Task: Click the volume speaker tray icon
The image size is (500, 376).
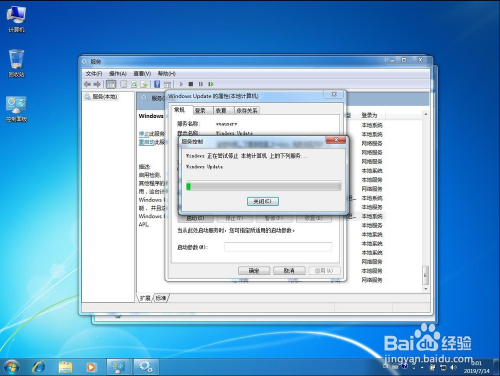Action: (x=453, y=367)
